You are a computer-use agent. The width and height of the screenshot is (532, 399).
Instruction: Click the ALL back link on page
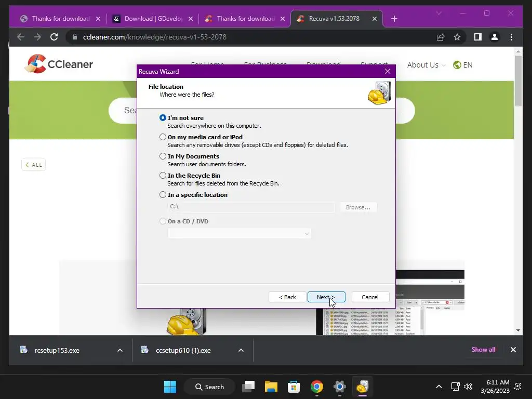[33, 165]
